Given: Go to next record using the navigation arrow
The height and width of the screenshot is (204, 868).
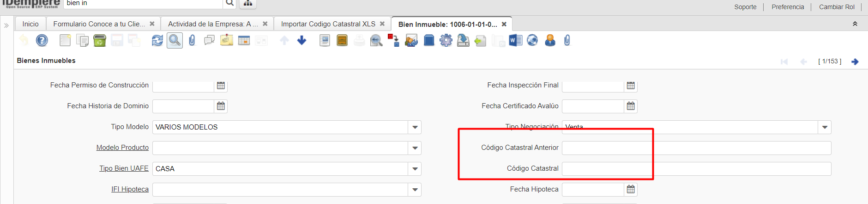Looking at the screenshot, I should click(855, 62).
